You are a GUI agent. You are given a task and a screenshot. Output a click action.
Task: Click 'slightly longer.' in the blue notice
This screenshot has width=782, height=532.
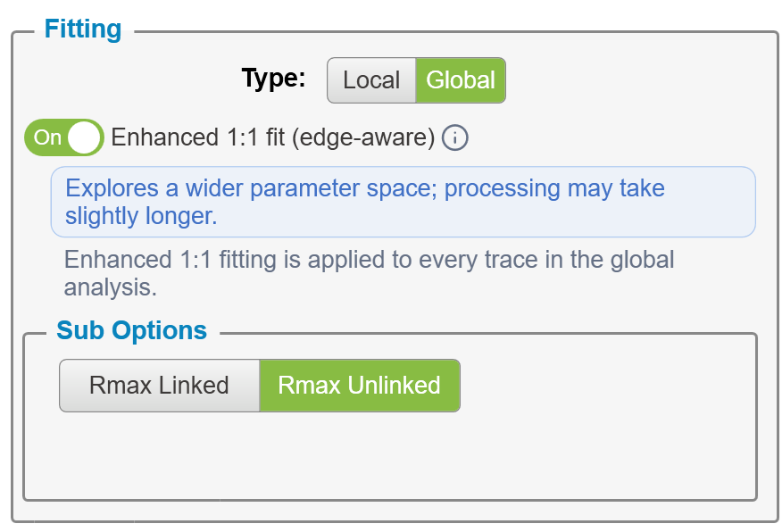point(141,216)
